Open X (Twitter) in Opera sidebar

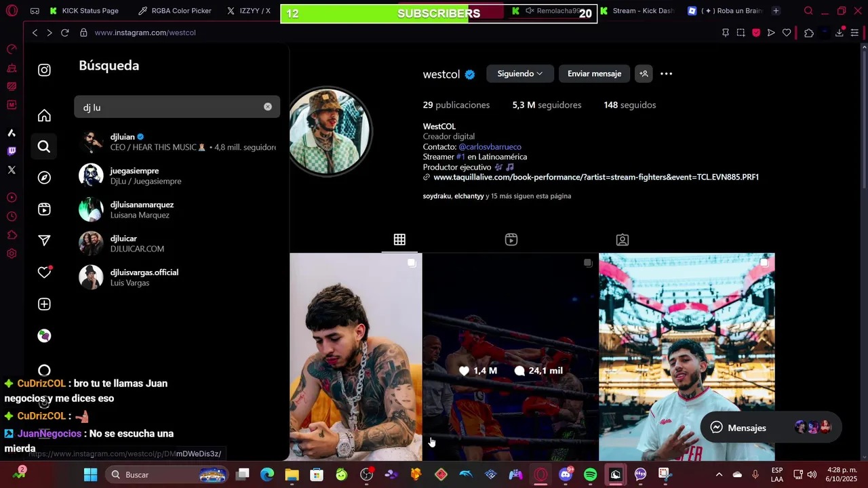click(x=12, y=170)
